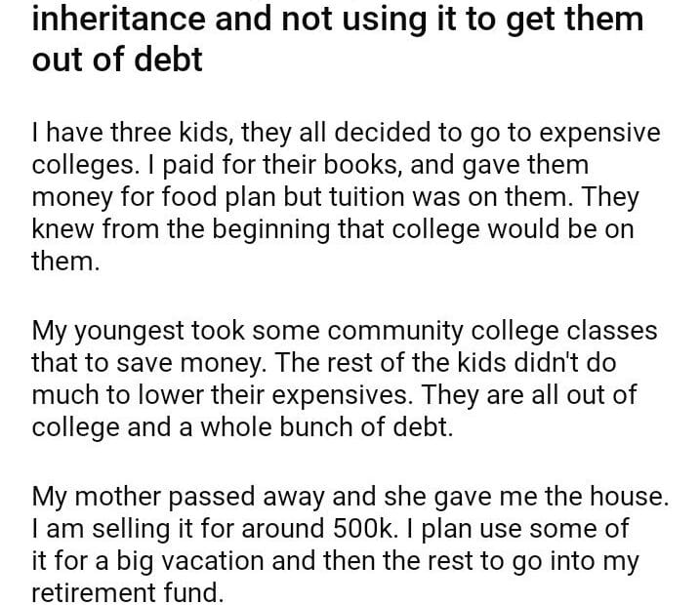Click "out of debt" in the title
Image resolution: width=700 pixels, height=605 pixels.
pyautogui.click(x=117, y=60)
